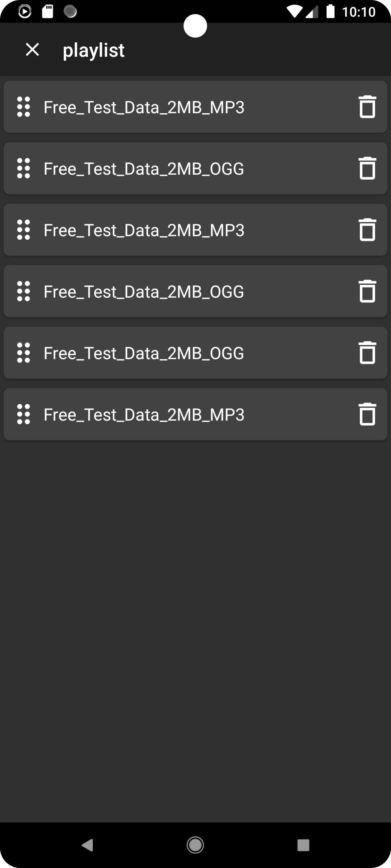Screen dimensions: 391x868
Task: Tap drag handle of first playlist row
Action: 24,107
